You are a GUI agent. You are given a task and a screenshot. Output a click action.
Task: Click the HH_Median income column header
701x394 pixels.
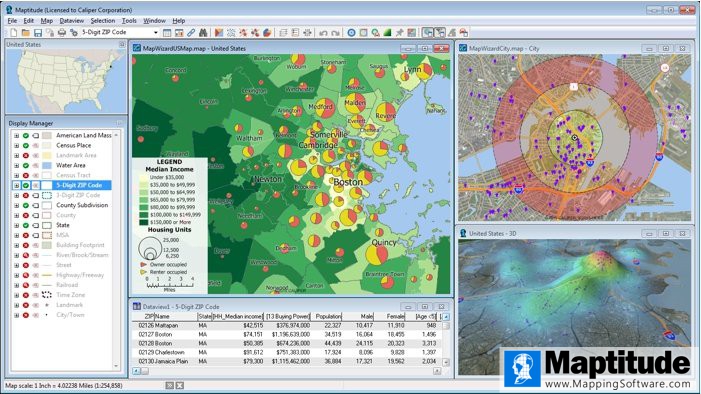237,316
